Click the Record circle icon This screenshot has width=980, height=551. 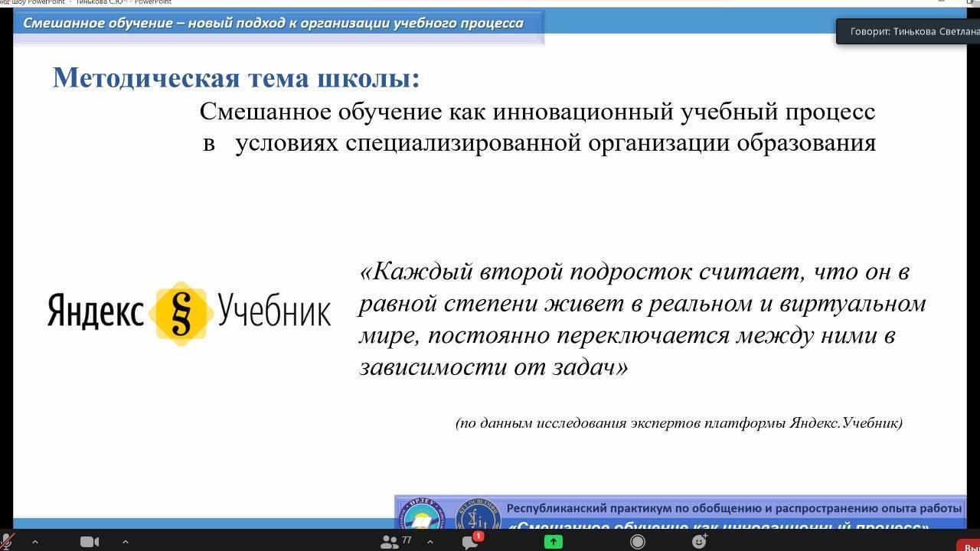click(x=637, y=542)
